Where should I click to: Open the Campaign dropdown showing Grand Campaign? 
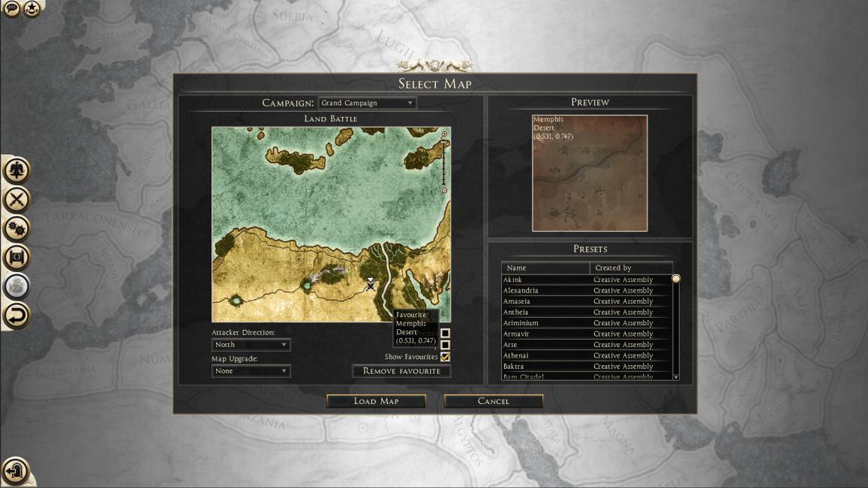click(x=367, y=103)
